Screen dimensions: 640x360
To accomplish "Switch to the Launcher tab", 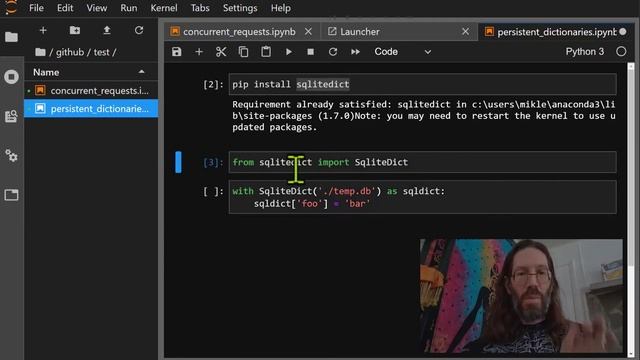I will tap(359, 32).
